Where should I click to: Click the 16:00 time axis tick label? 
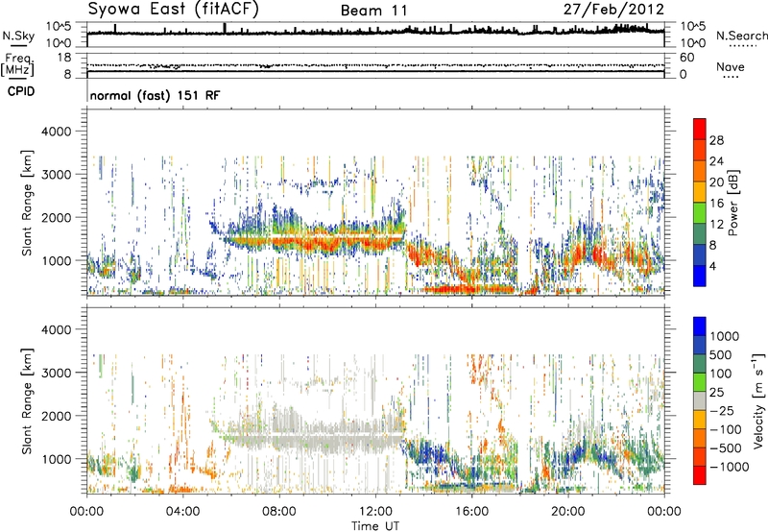471,512
